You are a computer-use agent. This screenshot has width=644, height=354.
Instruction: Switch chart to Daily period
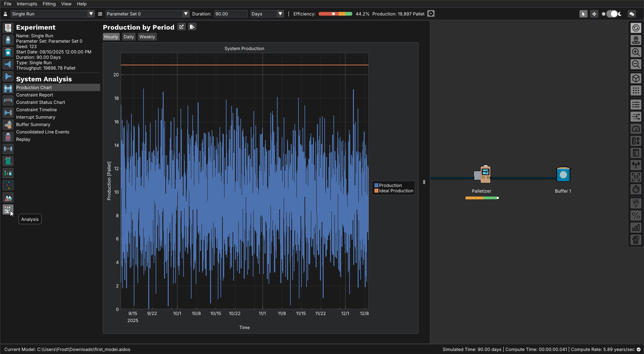pyautogui.click(x=128, y=37)
